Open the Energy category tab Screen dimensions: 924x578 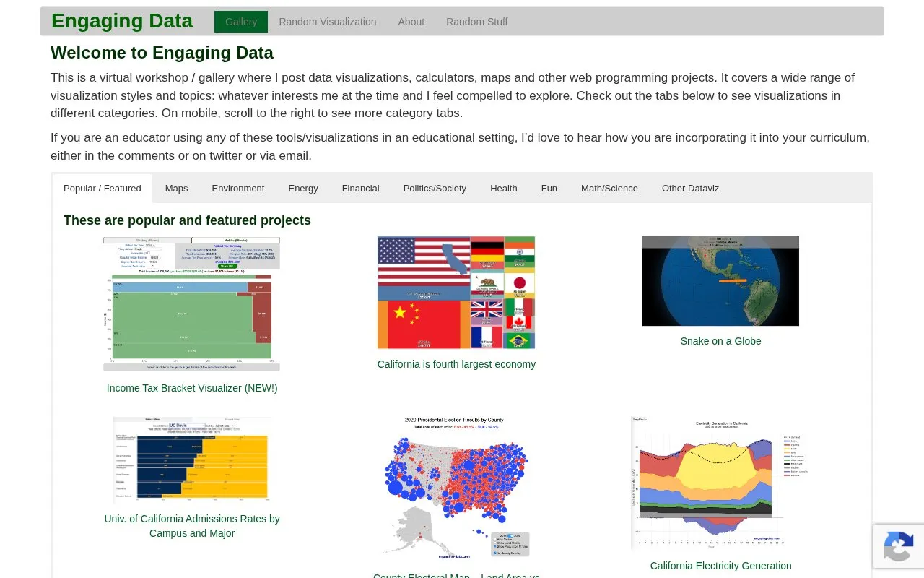pos(303,189)
